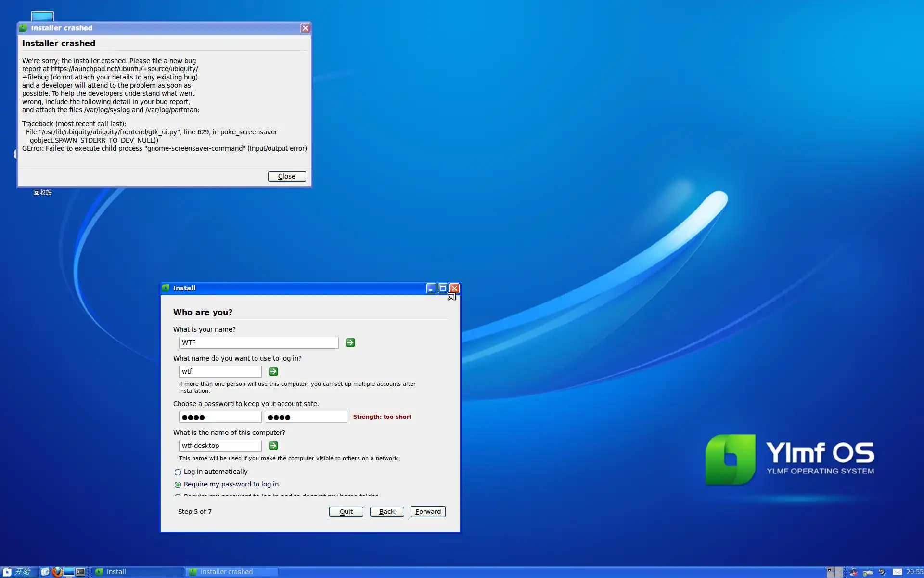Click the green arrow beside the name field
Screen dimensions: 924x578
(x=350, y=342)
